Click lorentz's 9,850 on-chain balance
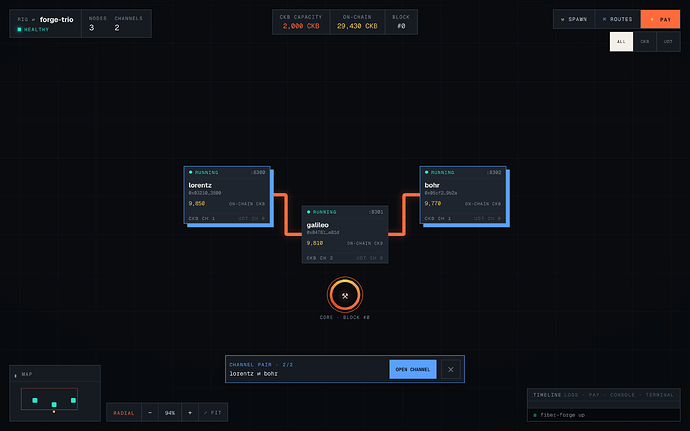Screen dimensions: 690x431 click(x=197, y=203)
